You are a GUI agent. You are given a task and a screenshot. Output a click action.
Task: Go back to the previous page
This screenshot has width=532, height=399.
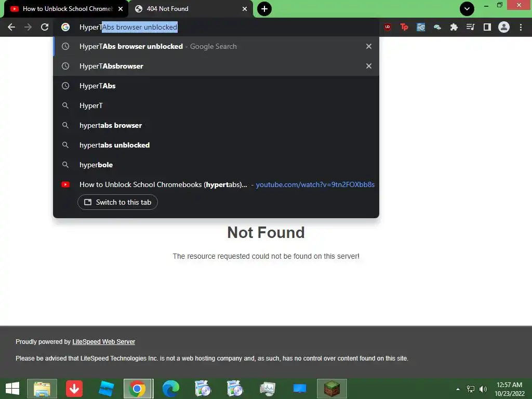[x=11, y=27]
